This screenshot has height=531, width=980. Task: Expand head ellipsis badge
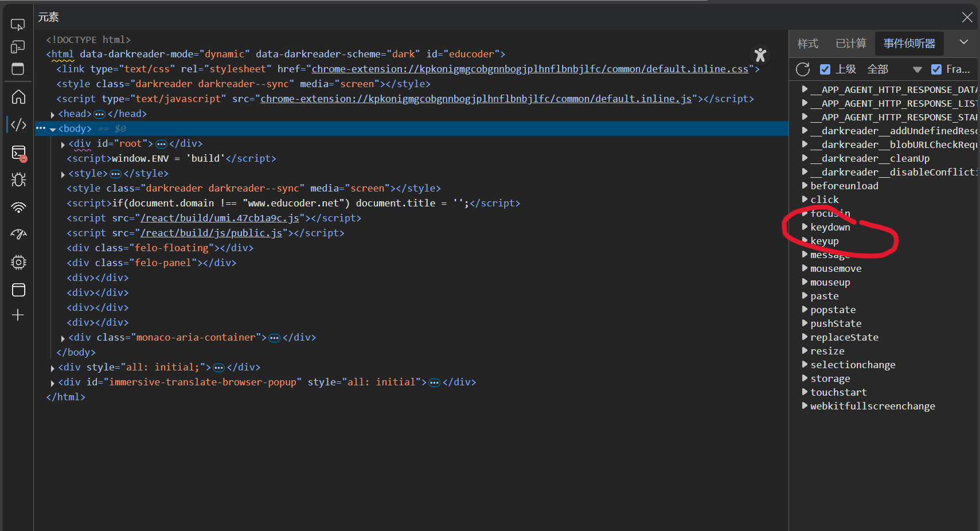pyautogui.click(x=99, y=114)
